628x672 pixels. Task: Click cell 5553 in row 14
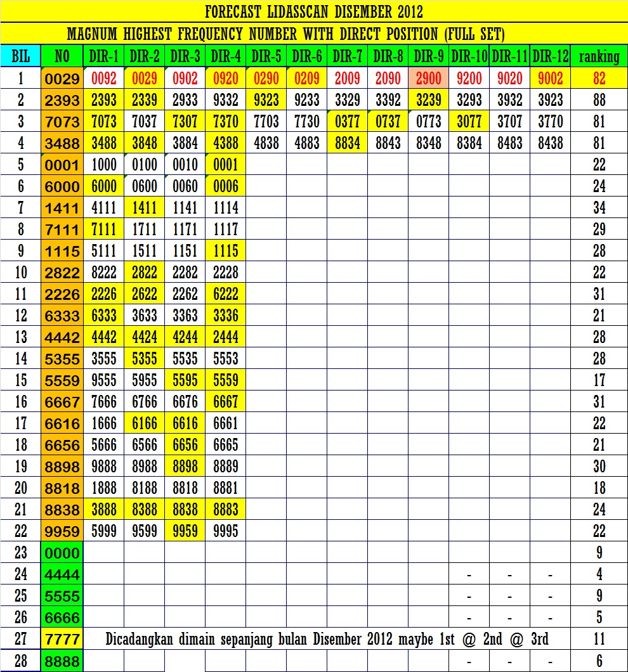(x=226, y=358)
